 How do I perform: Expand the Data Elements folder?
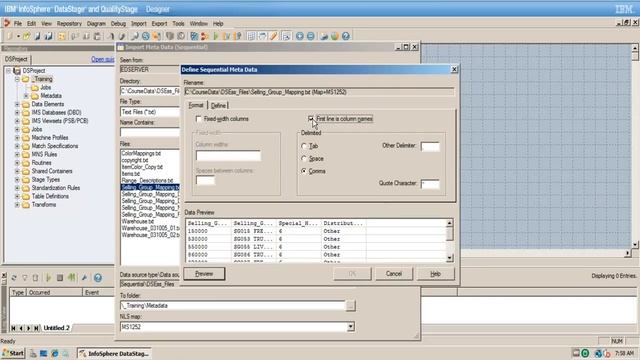pos(17,104)
